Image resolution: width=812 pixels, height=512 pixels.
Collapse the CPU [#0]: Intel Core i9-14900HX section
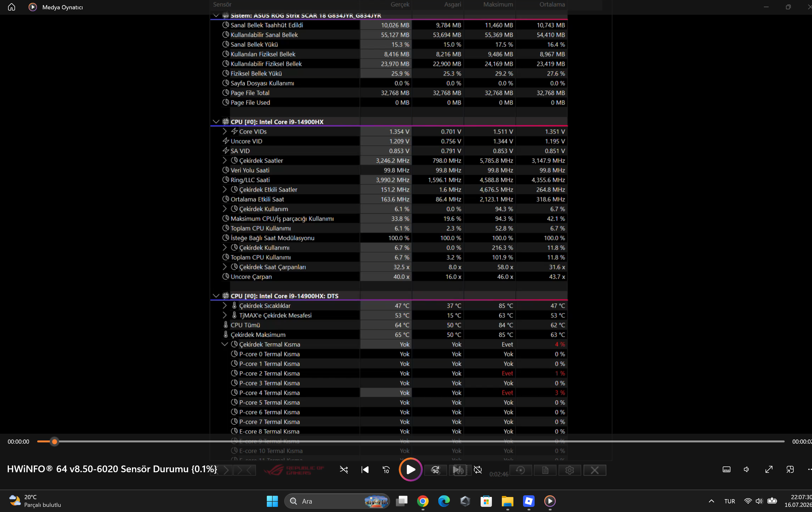click(216, 122)
